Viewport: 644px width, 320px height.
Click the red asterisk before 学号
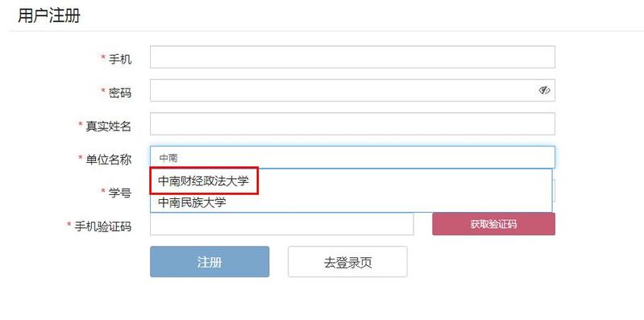pos(103,191)
